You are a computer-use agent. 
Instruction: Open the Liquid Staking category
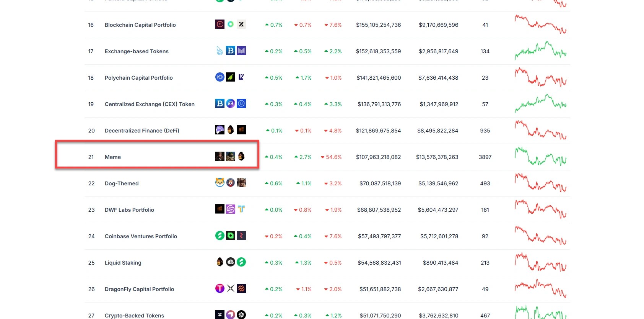123,263
